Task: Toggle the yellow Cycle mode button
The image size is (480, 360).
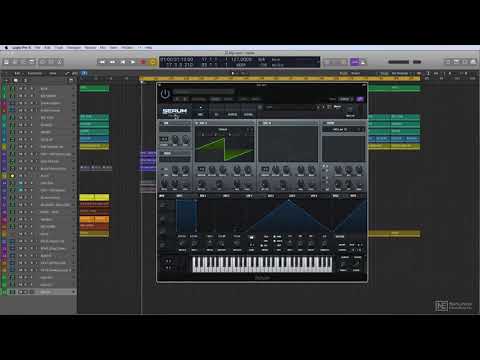Action: coord(153,62)
